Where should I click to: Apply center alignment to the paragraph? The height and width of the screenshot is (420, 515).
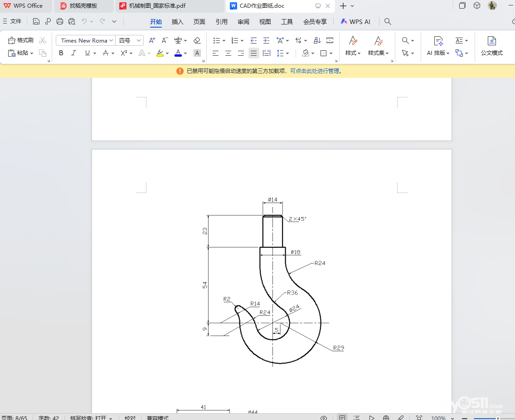click(228, 53)
